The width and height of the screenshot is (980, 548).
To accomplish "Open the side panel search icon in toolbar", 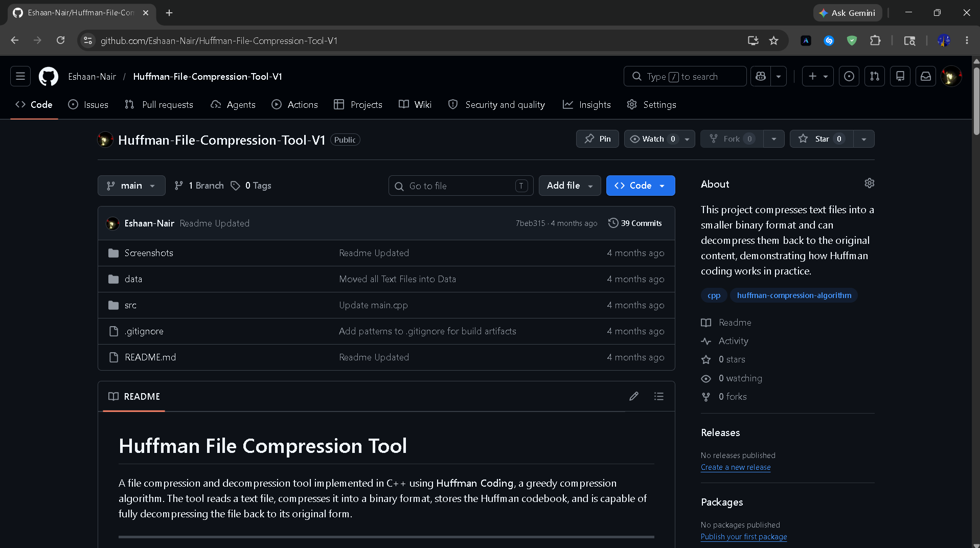I will coord(909,40).
